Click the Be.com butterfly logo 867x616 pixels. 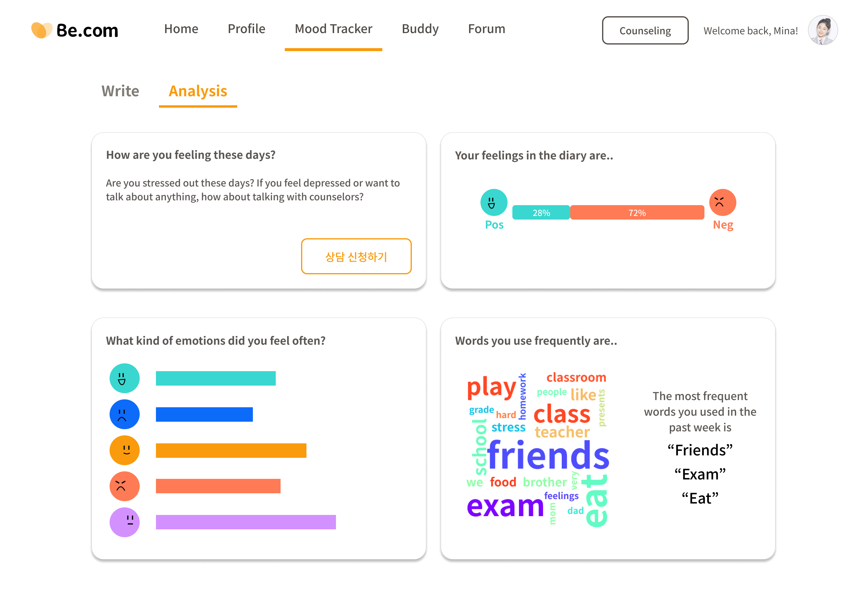tap(42, 30)
